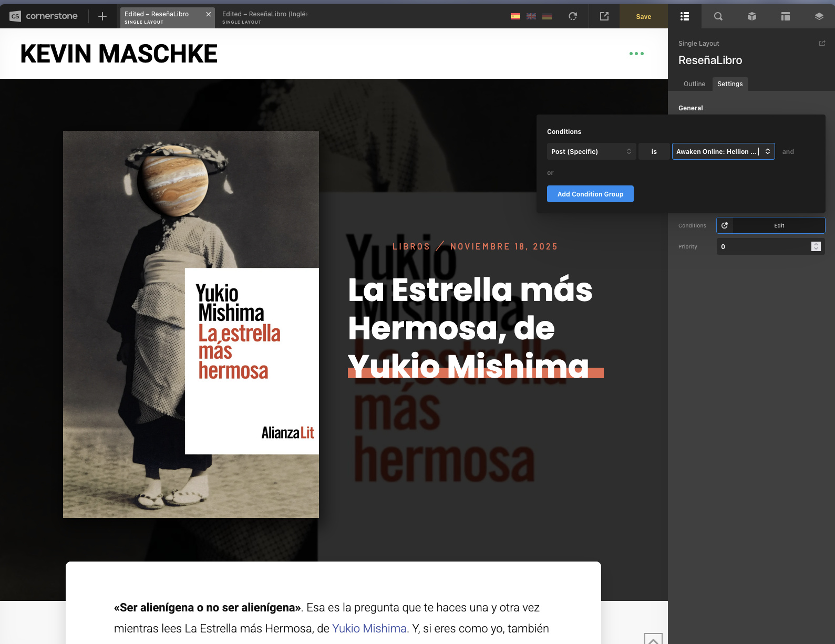Open the 'is' operator selector

654,151
